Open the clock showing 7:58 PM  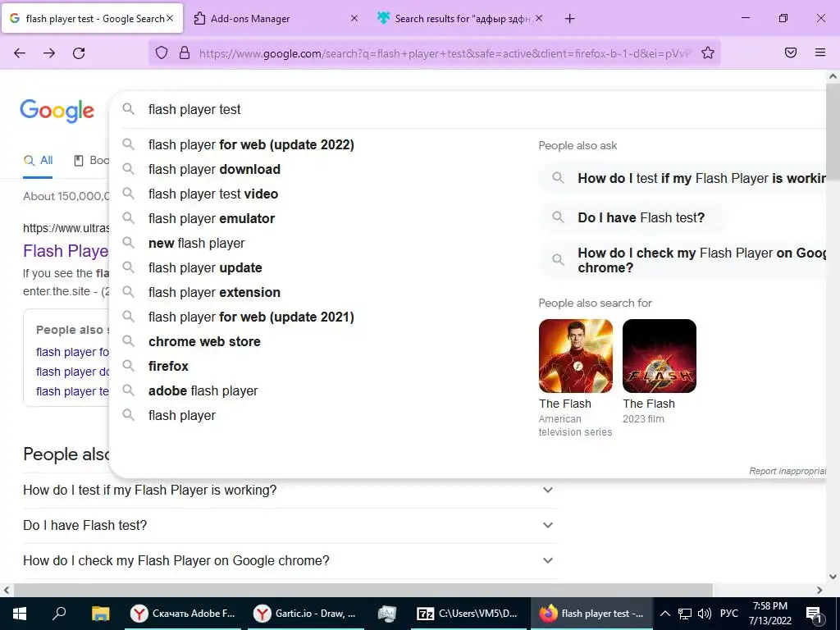[770, 614]
